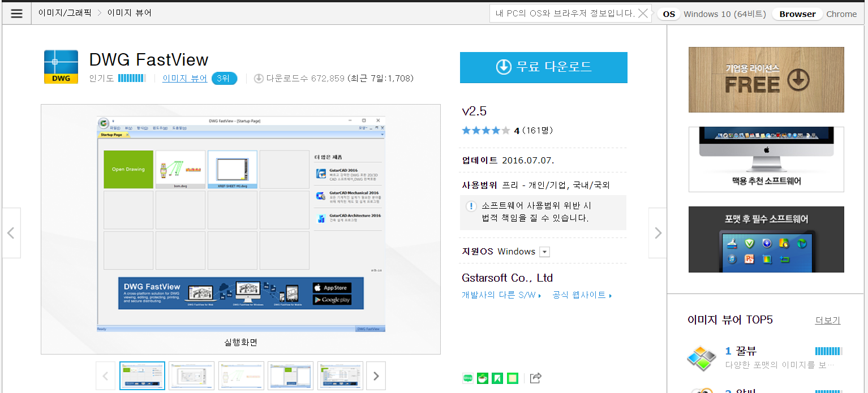Image resolution: width=868 pixels, height=393 pixels.
Task: Share to Naver Cafe cup icon
Action: click(483, 378)
